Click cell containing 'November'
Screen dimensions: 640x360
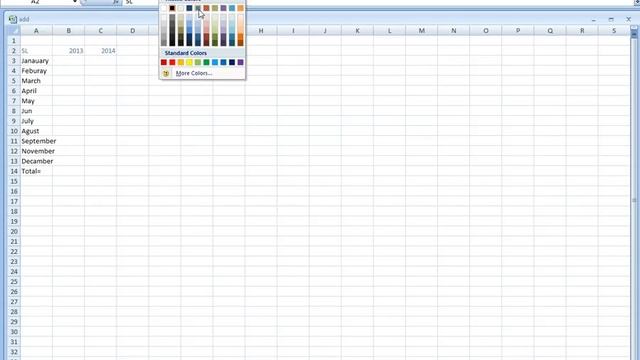point(36,151)
